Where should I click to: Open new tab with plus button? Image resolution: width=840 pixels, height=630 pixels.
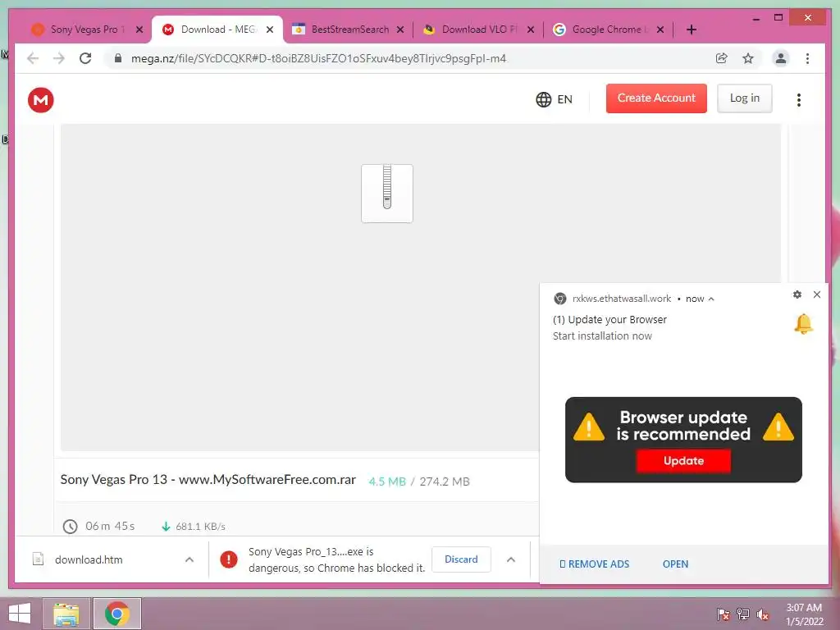[x=692, y=30]
